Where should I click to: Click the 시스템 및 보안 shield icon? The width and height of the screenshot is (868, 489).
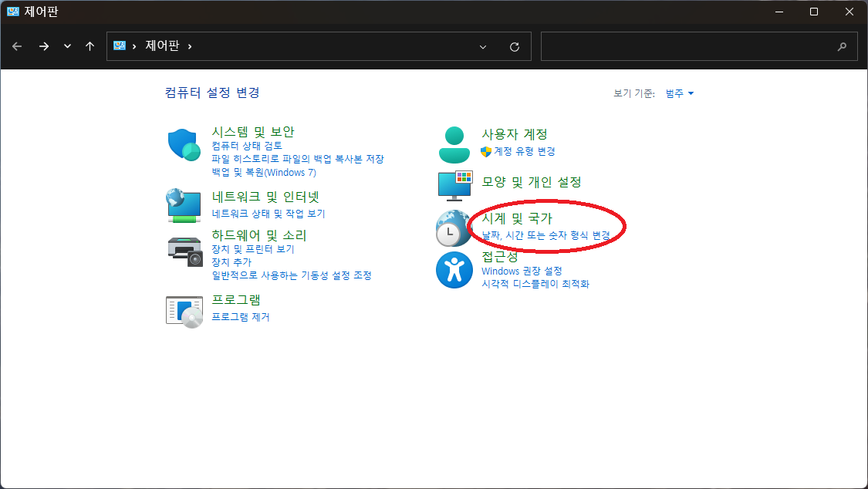click(184, 143)
